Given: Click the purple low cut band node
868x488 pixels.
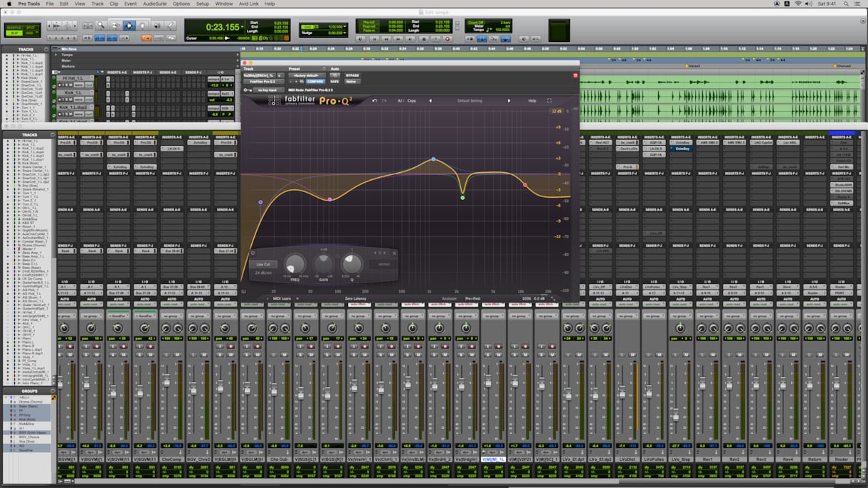Looking at the screenshot, I should pyautogui.click(x=260, y=202).
